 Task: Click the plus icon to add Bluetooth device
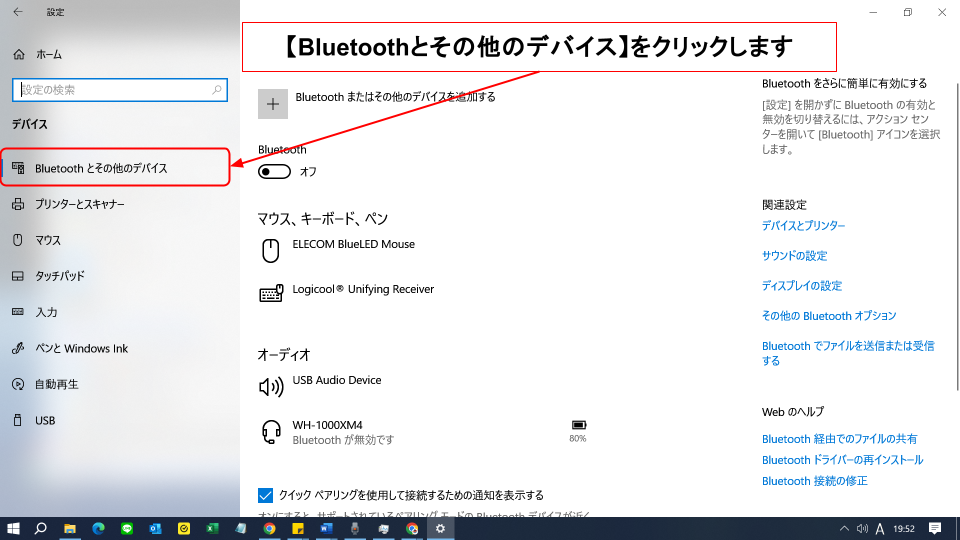coord(273,104)
